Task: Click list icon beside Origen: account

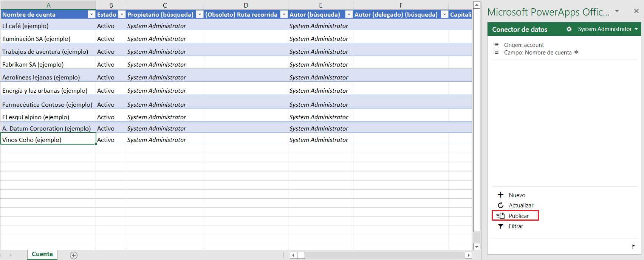Action: pyautogui.click(x=496, y=45)
